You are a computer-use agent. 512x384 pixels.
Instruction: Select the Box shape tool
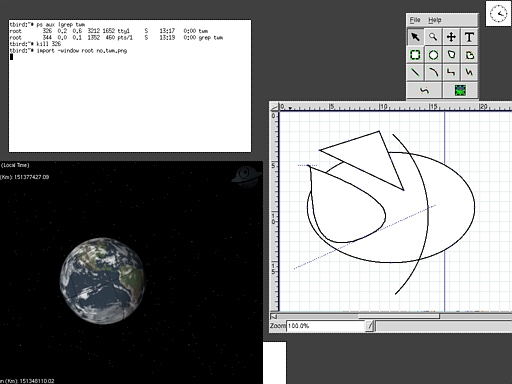click(x=415, y=55)
